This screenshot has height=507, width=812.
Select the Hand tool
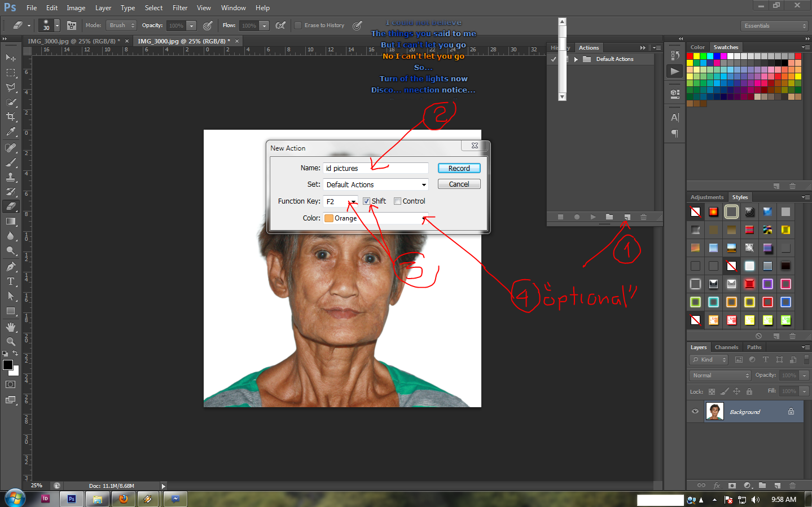tap(11, 327)
